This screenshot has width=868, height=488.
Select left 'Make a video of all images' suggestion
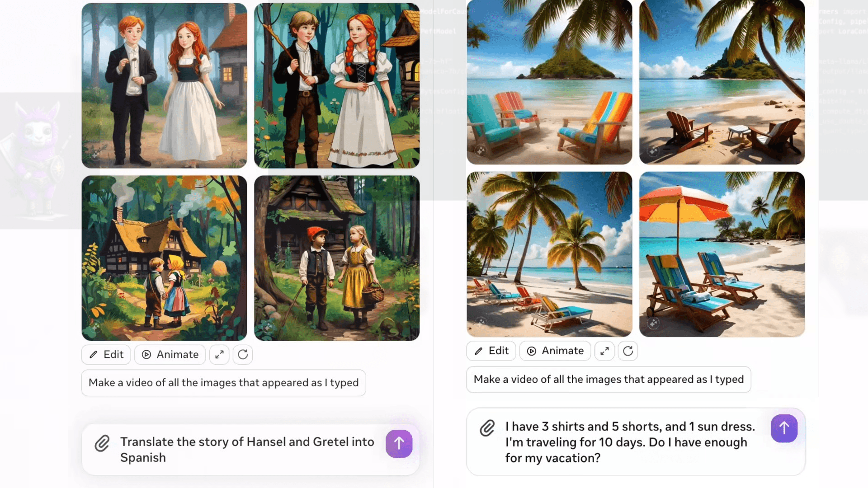point(224,383)
